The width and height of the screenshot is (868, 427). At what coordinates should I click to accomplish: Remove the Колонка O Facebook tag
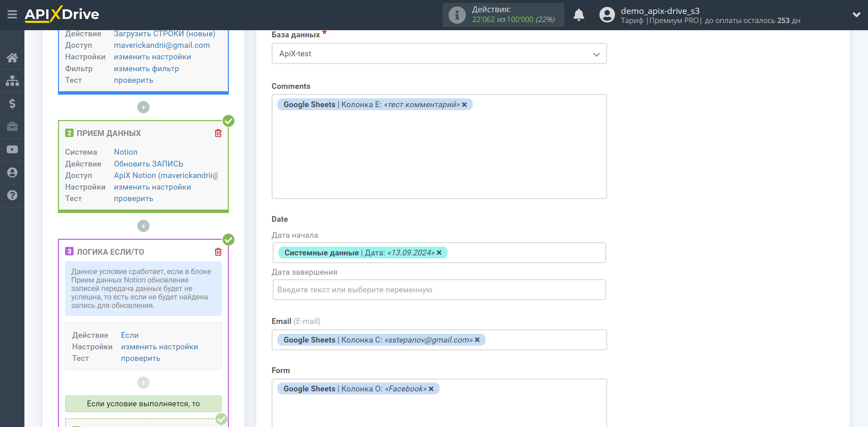point(431,389)
